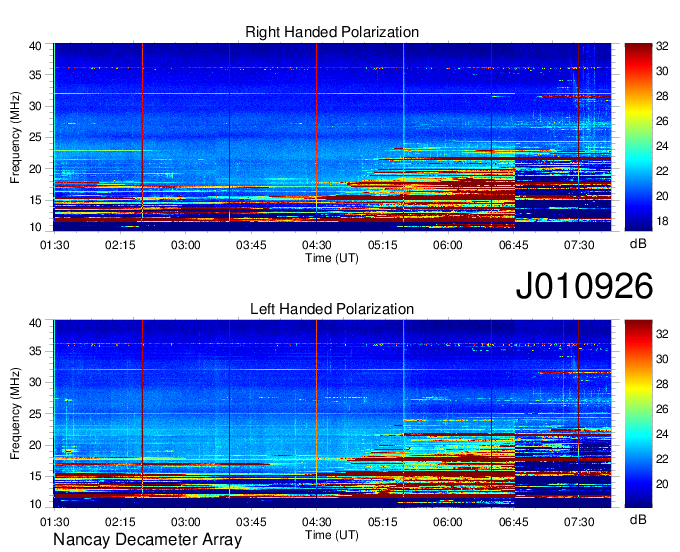The height and width of the screenshot is (552, 680).
Task: Click the 40 MHz tick on bottom plot
Action: coord(36,323)
